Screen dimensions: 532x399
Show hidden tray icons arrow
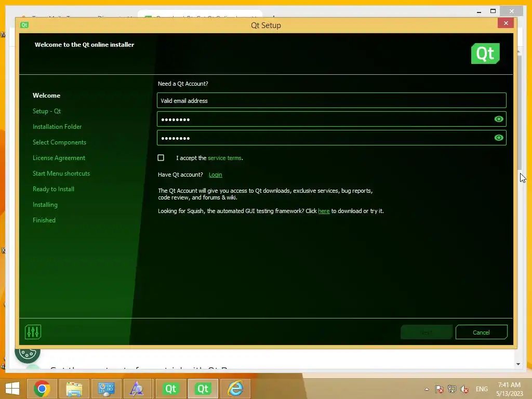tap(427, 389)
